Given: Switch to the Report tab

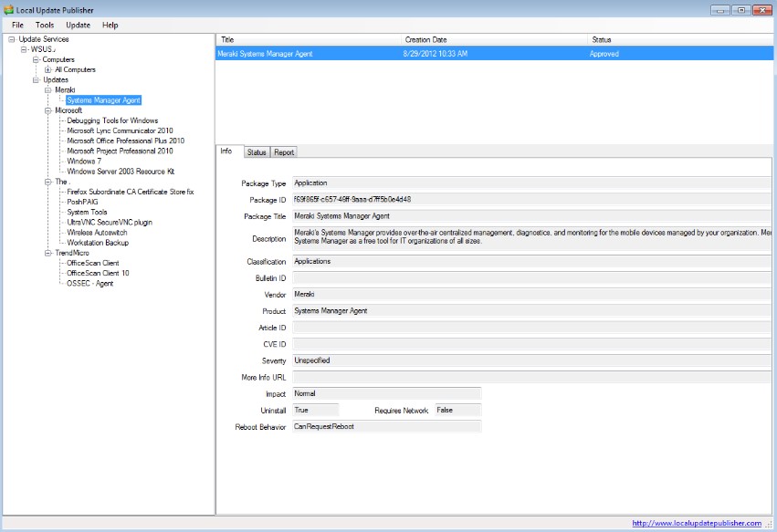Looking at the screenshot, I should (x=284, y=151).
